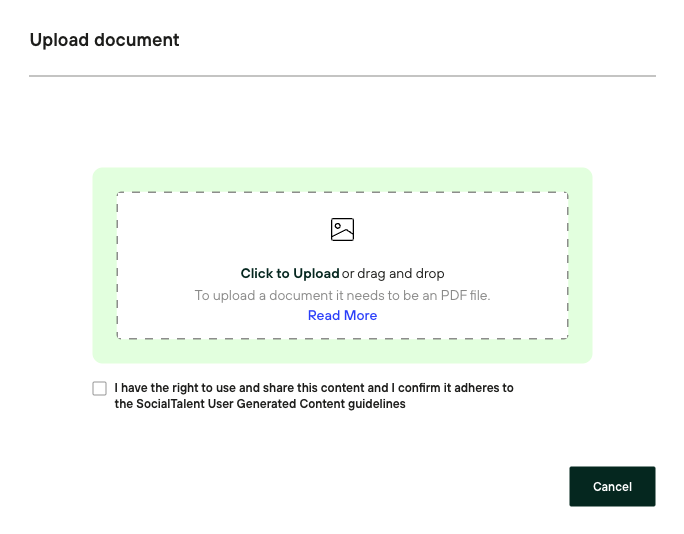Click the left green margin of the upload panel

tap(104, 265)
